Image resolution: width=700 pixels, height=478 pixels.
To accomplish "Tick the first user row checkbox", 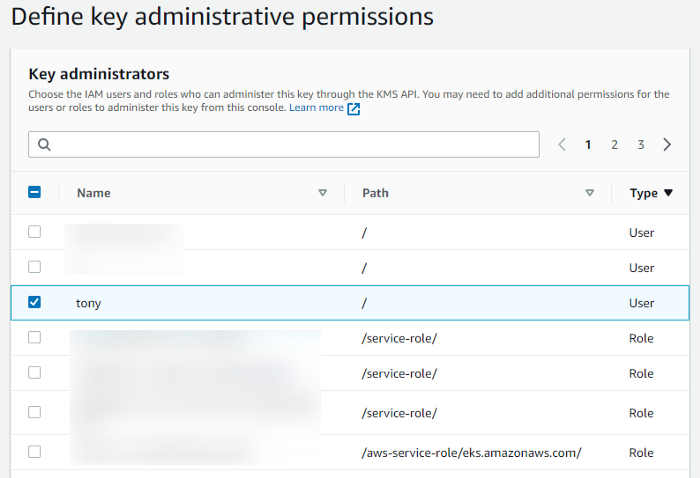I will click(35, 232).
